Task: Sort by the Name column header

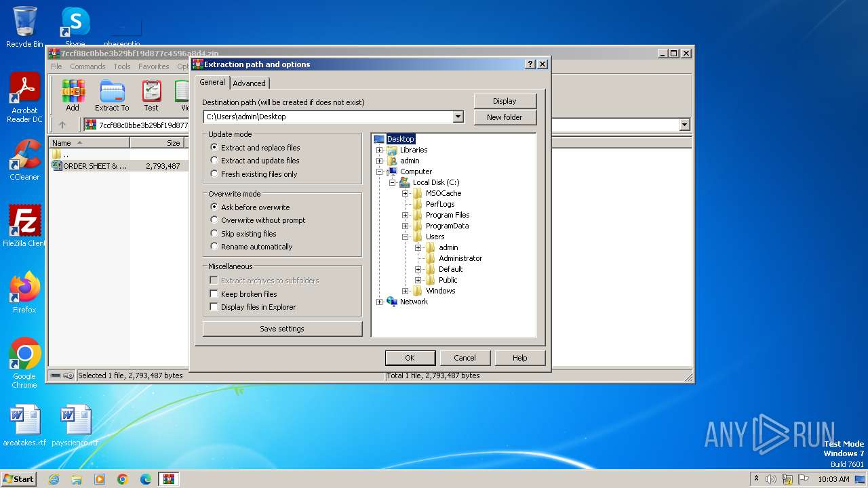Action: [x=90, y=143]
